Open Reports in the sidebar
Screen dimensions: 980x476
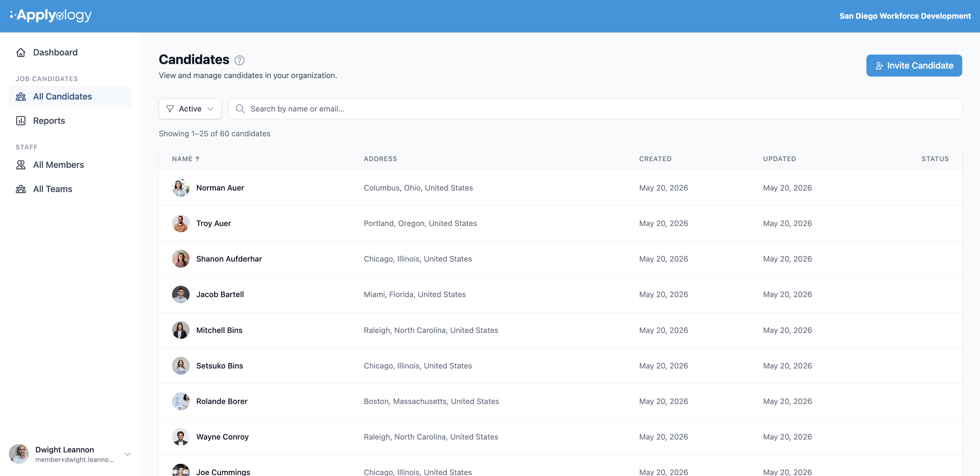70,121
